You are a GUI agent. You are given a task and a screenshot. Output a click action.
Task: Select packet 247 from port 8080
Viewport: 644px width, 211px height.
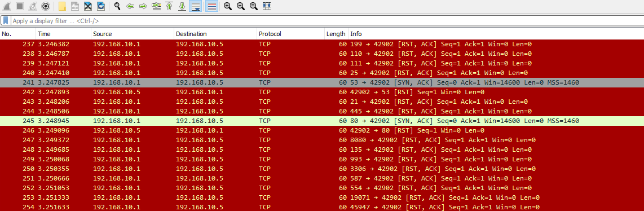point(322,140)
